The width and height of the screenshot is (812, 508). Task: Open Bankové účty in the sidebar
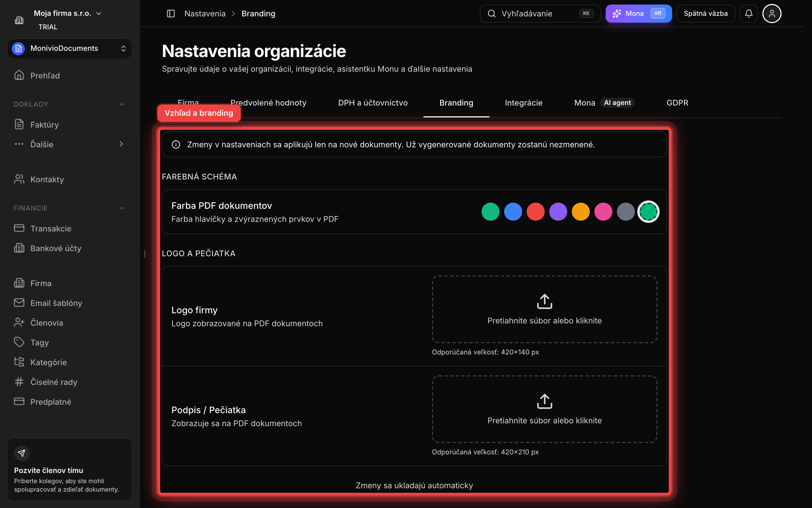pos(69,248)
